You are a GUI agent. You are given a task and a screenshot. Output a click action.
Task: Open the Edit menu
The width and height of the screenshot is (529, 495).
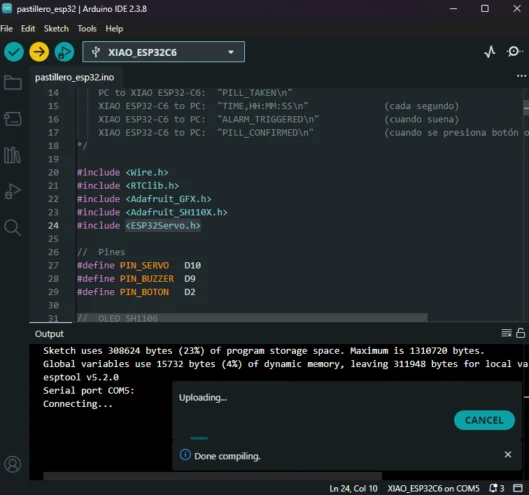pos(28,29)
